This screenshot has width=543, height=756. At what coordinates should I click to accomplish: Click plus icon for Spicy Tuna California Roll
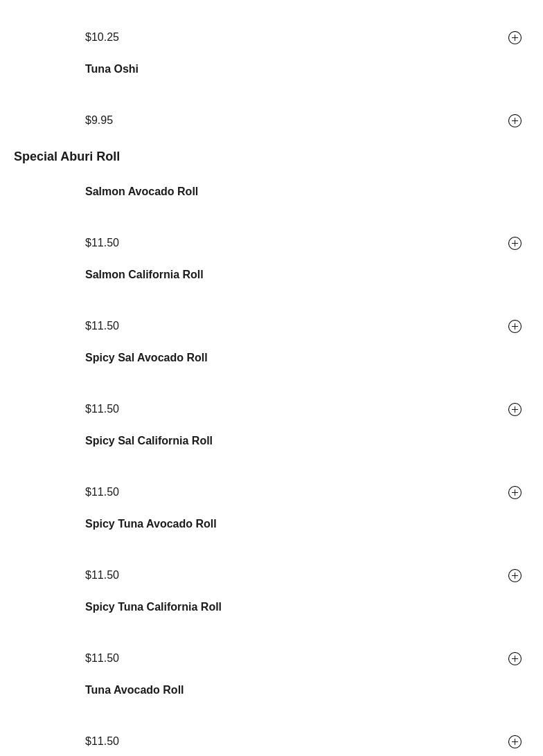(x=515, y=658)
